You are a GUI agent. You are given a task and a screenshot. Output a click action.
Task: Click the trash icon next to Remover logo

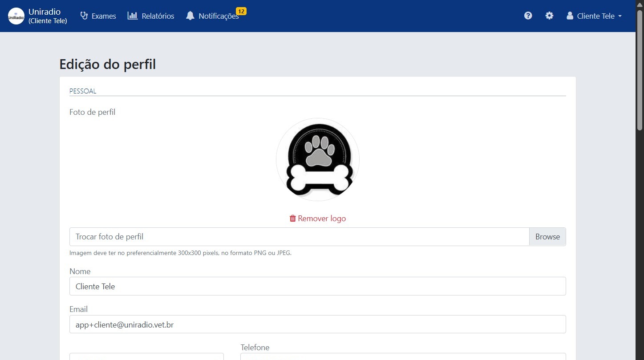pyautogui.click(x=293, y=218)
